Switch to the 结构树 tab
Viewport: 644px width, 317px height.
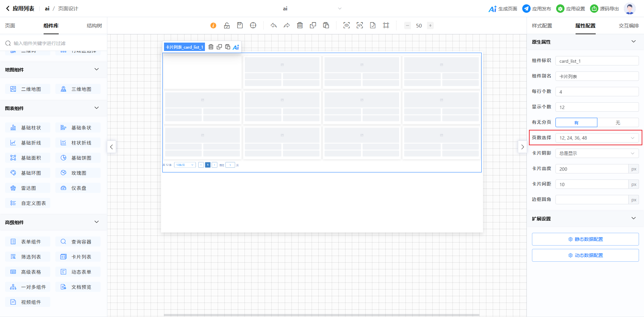click(x=94, y=26)
